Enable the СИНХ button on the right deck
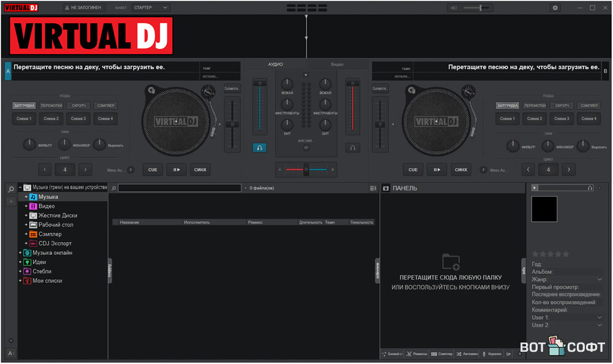 point(462,170)
